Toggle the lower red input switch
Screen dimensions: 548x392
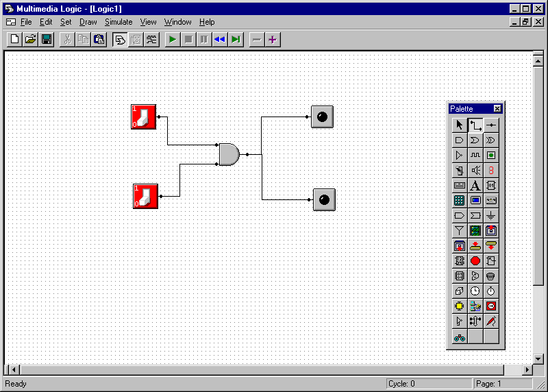point(145,196)
